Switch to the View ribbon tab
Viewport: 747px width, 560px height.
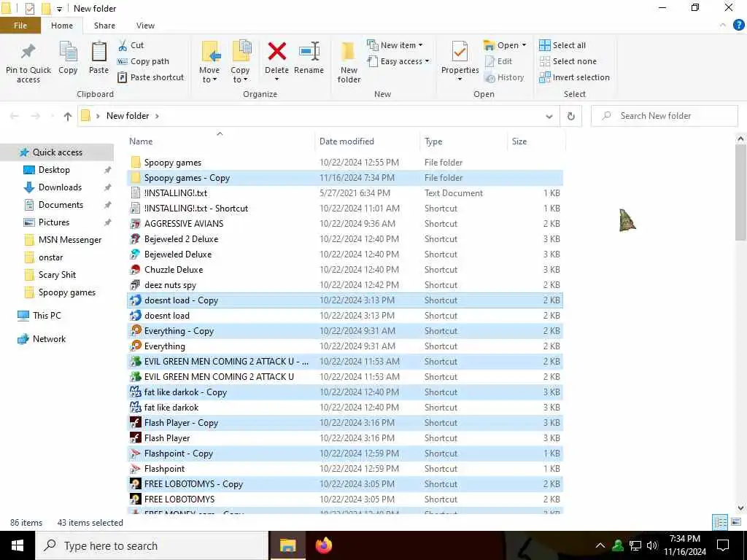[145, 26]
